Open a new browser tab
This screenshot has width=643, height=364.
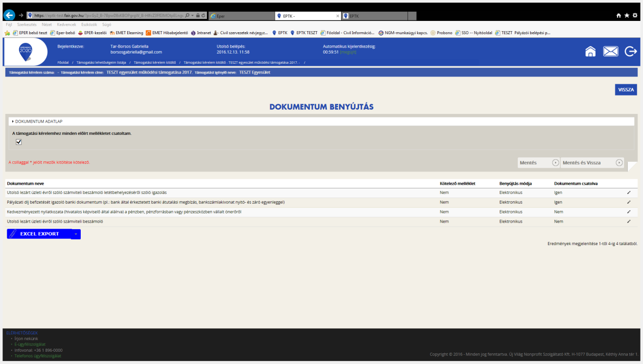(412, 16)
